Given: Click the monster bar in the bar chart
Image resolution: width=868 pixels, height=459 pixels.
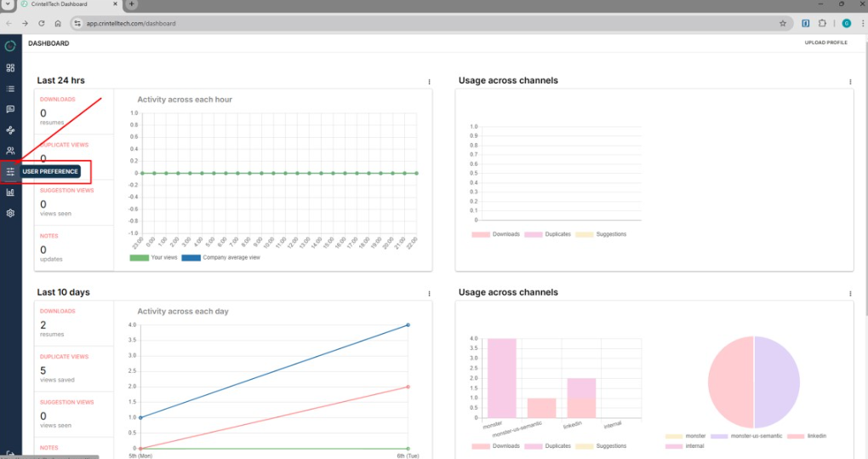Looking at the screenshot, I should coord(501,378).
